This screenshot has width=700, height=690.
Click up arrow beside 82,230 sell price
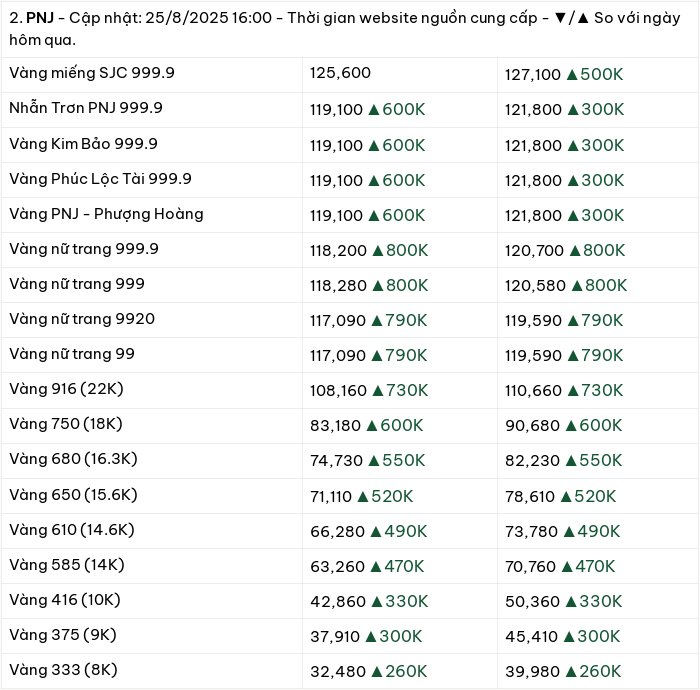pyautogui.click(x=571, y=461)
